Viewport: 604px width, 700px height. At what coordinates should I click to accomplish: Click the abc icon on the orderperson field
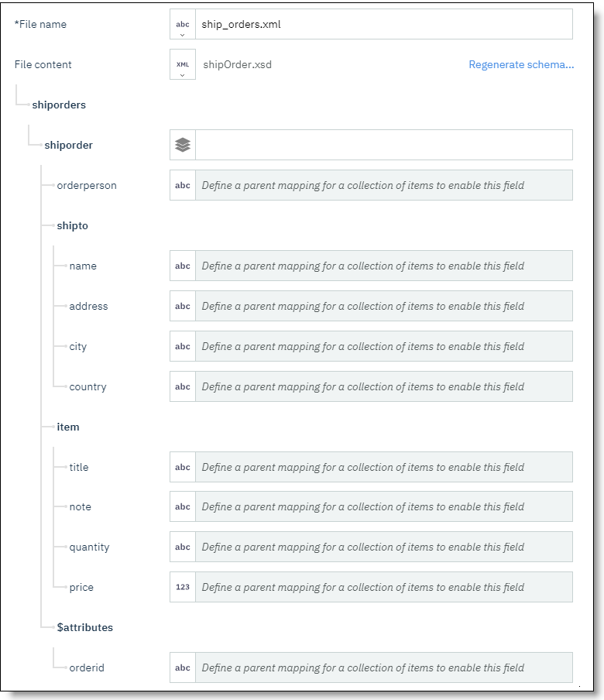pyautogui.click(x=182, y=185)
